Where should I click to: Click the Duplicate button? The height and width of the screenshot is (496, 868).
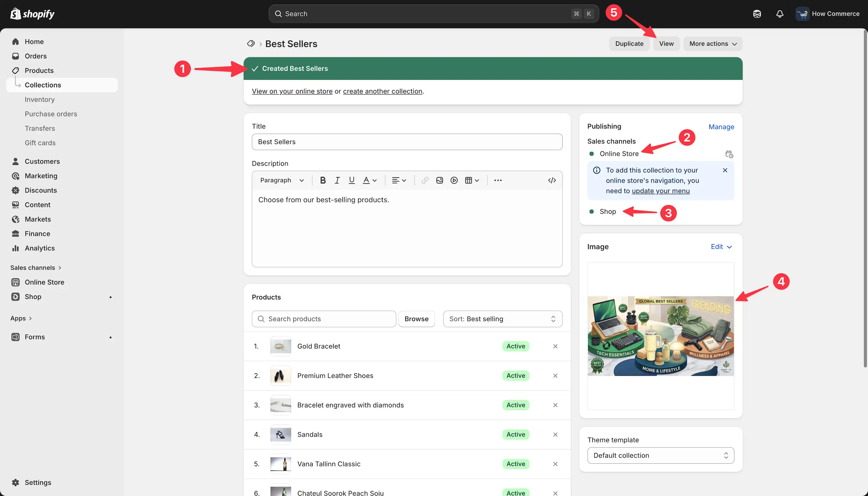click(x=629, y=44)
